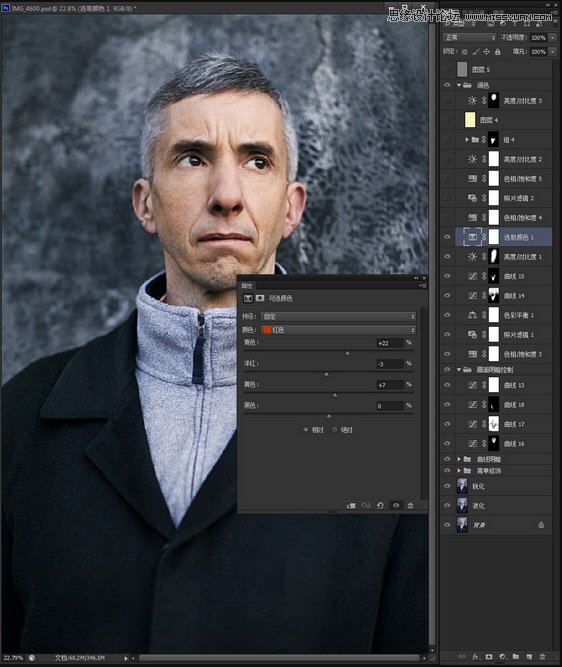Click the 曲线 13 curves adjustment icon
The image size is (562, 667).
472,385
